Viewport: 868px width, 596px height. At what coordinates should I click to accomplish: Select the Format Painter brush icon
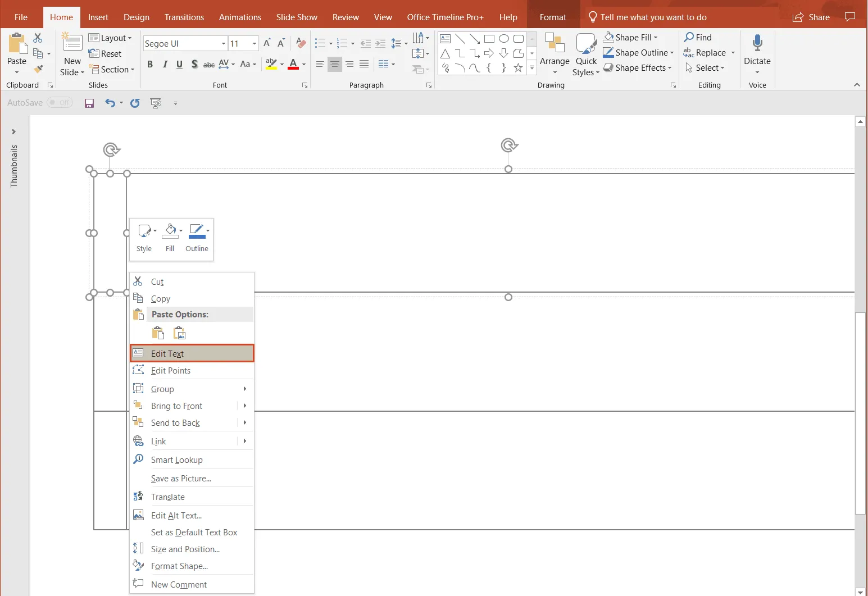[x=38, y=70]
